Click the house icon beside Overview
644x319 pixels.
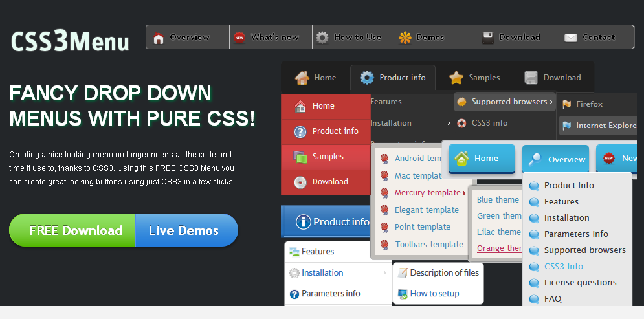(159, 38)
